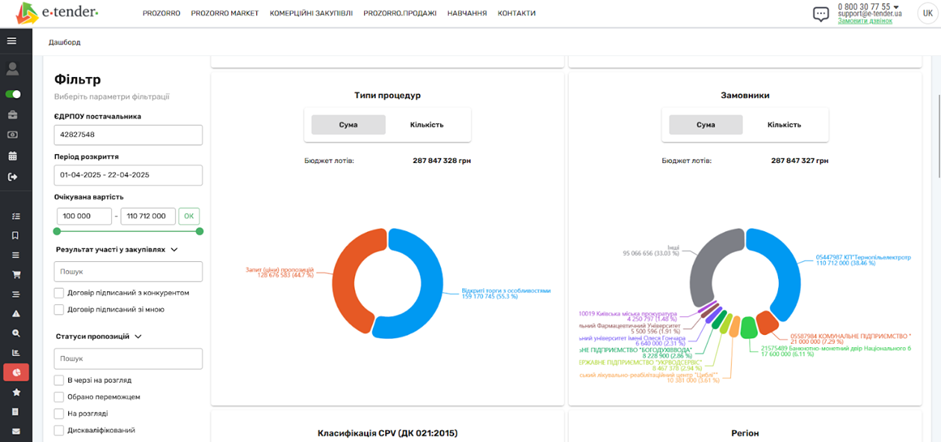
Task: Open the support chat bubble icon
Action: (x=821, y=14)
